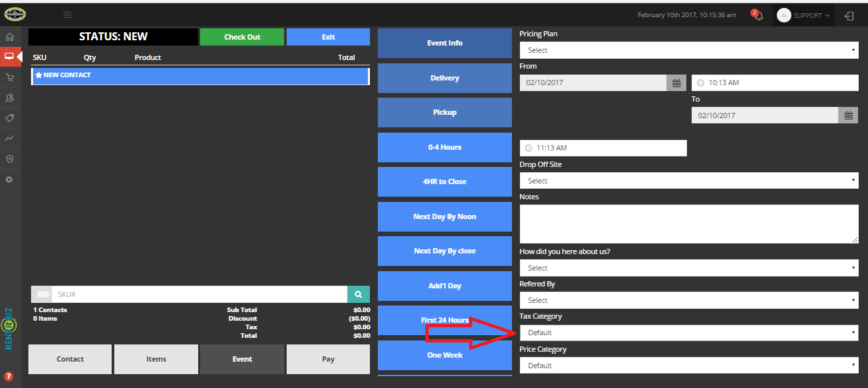Open the reports line chart icon
Image resolution: width=868 pixels, height=388 pixels.
(x=9, y=139)
